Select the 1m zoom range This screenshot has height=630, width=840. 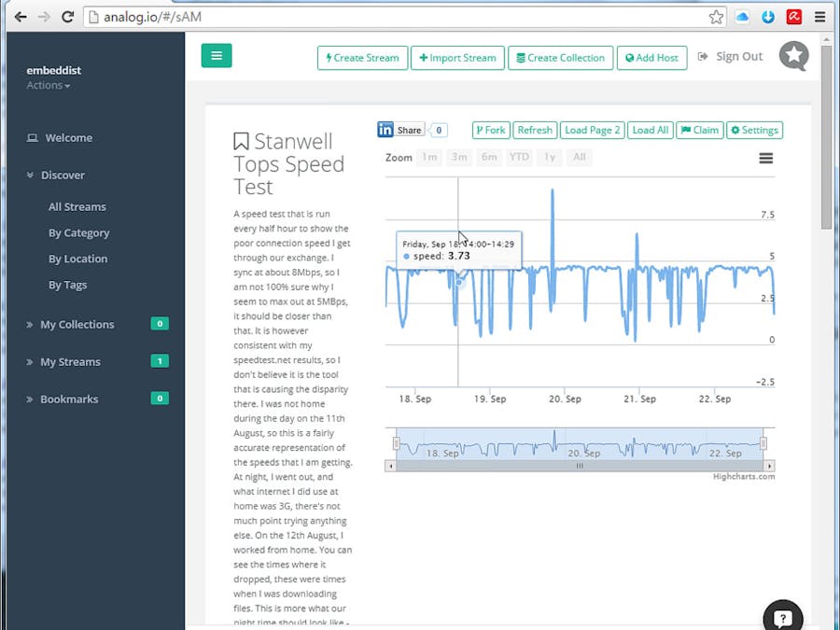click(x=429, y=157)
